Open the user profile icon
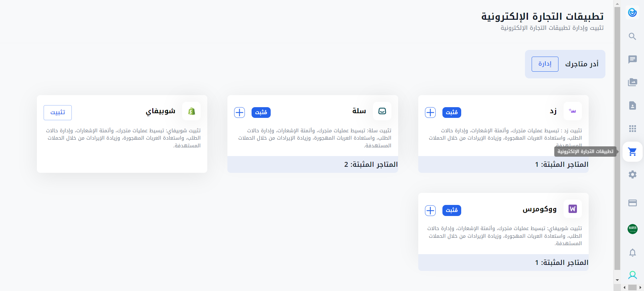The width and height of the screenshot is (644, 291). click(632, 275)
